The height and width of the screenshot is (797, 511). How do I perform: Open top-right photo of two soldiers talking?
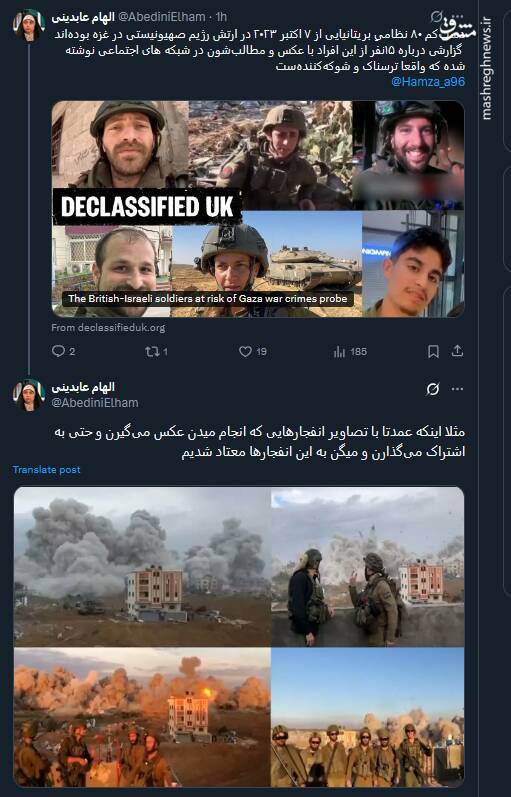click(368, 567)
